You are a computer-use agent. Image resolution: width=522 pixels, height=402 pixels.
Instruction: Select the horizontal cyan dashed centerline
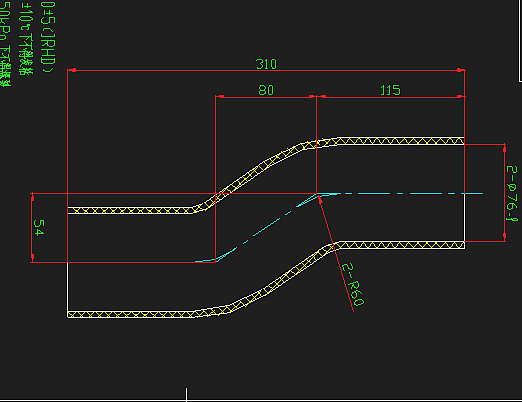(400, 193)
